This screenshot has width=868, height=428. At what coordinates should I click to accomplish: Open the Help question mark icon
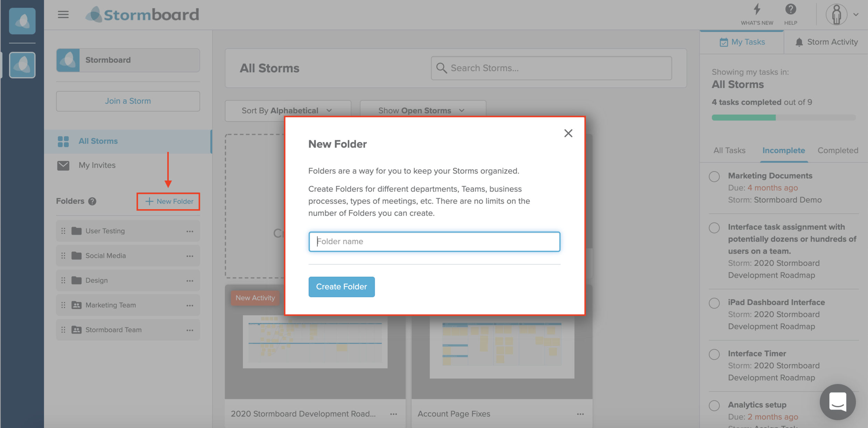point(791,9)
